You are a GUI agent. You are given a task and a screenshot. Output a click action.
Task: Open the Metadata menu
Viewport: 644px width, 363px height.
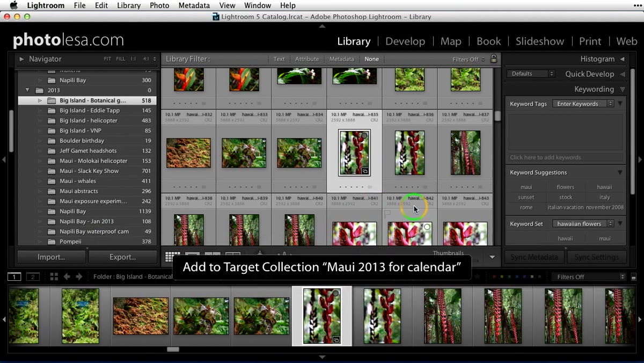[x=194, y=5]
